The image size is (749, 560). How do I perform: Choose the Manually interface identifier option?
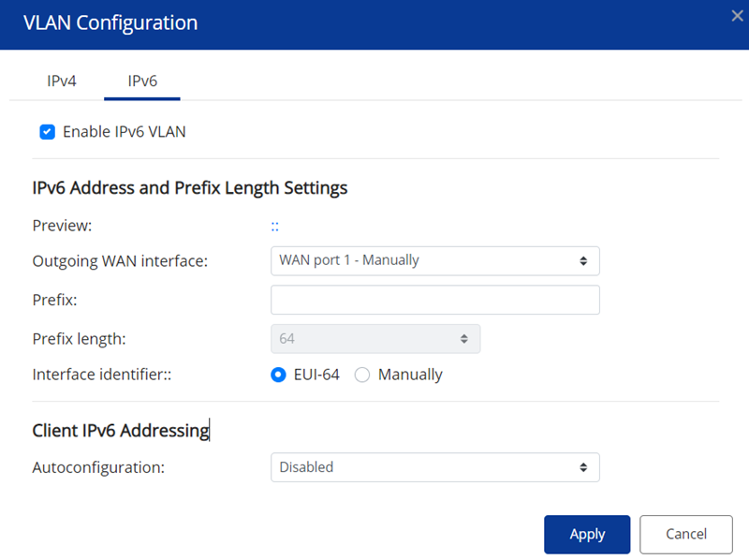tap(362, 375)
